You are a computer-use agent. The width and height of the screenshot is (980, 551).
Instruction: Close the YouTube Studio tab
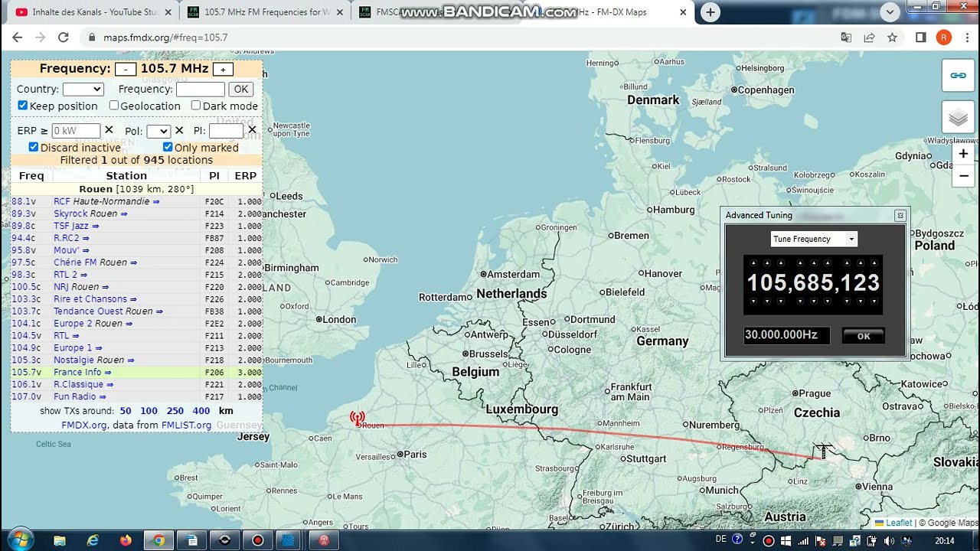[x=168, y=12]
